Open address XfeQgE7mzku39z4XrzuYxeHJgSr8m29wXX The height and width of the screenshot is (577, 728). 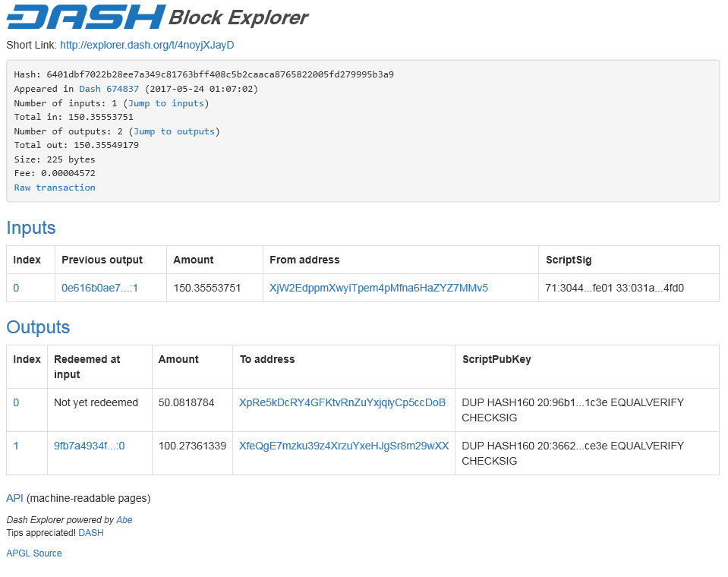pyautogui.click(x=344, y=446)
